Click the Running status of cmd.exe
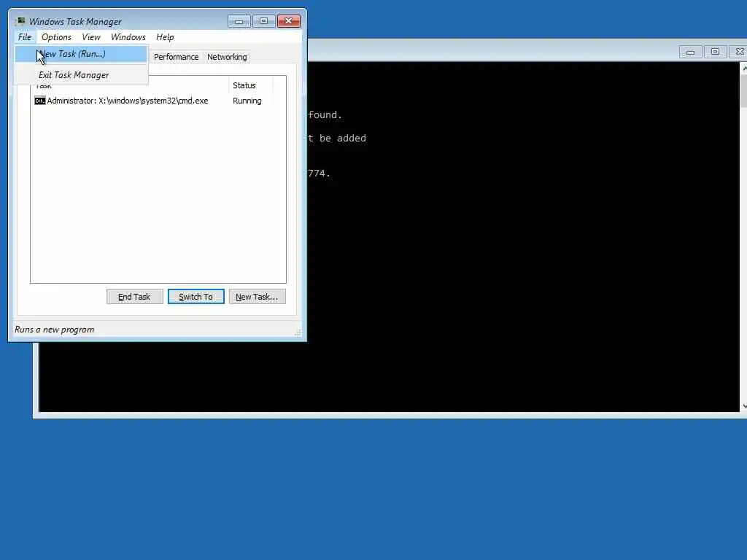This screenshot has height=560, width=747. pyautogui.click(x=247, y=101)
